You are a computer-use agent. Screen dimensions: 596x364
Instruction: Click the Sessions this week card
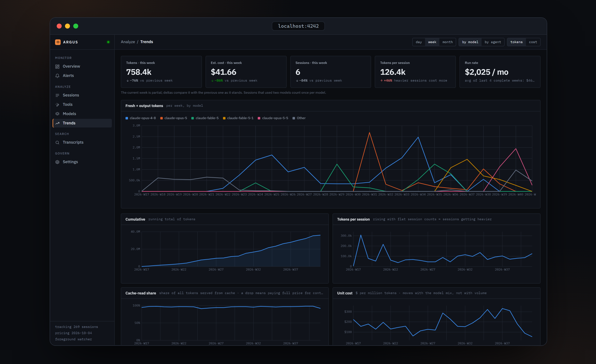coord(330,72)
